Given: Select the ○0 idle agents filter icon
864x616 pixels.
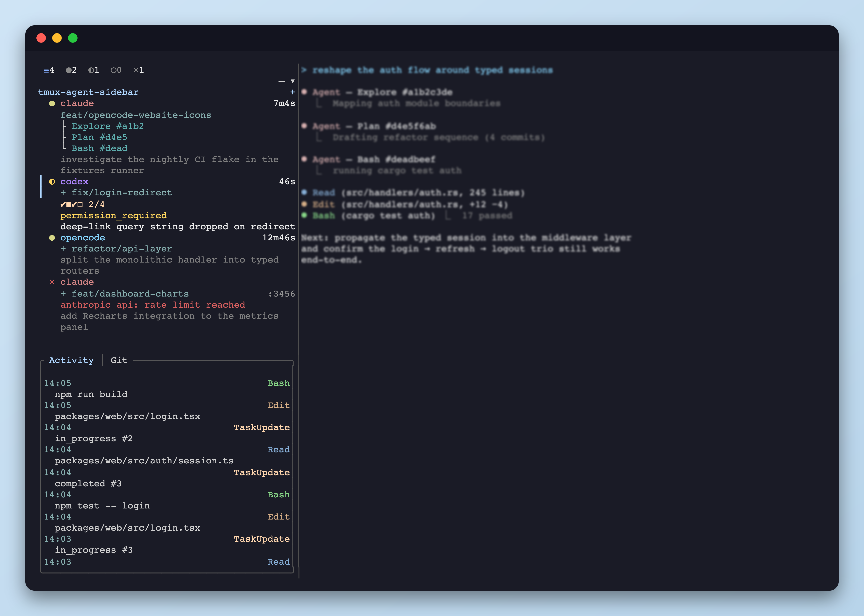Looking at the screenshot, I should (x=116, y=70).
